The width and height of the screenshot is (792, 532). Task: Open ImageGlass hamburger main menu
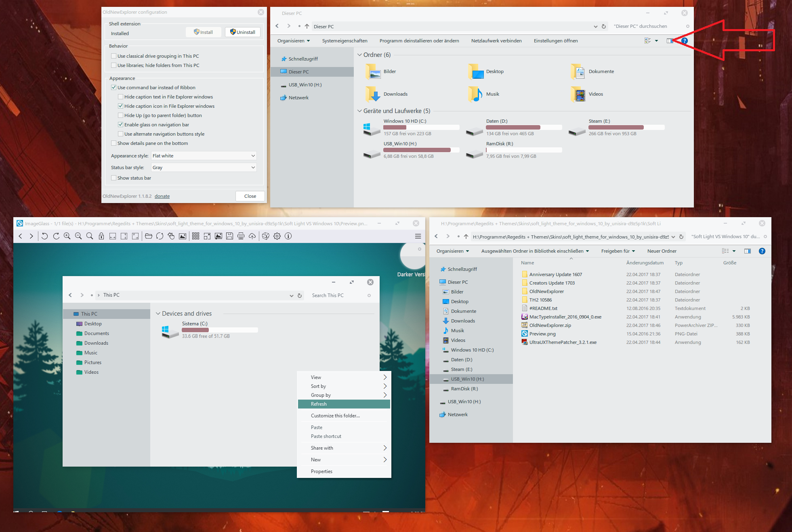point(418,236)
